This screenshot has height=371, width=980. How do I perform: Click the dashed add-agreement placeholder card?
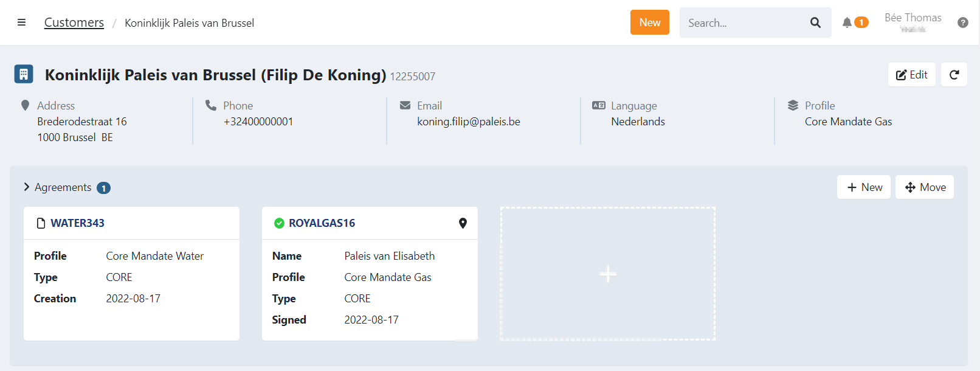pos(607,274)
